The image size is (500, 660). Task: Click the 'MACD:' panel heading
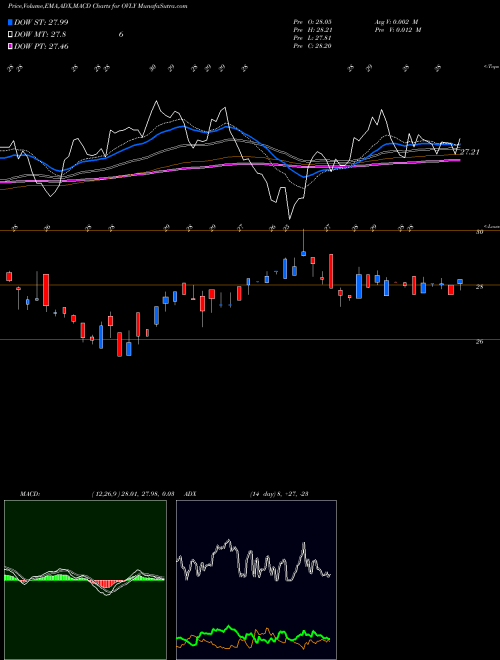30,494
